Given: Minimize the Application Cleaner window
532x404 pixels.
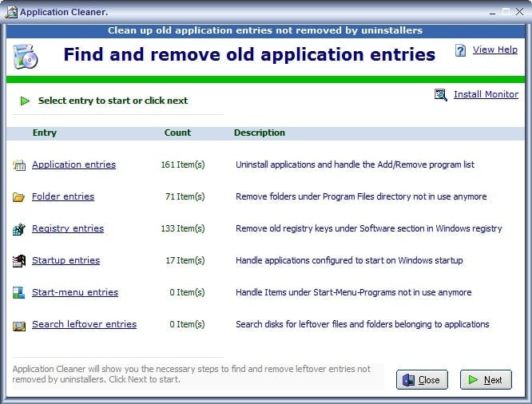Looking at the screenshot, I should pos(493,12).
